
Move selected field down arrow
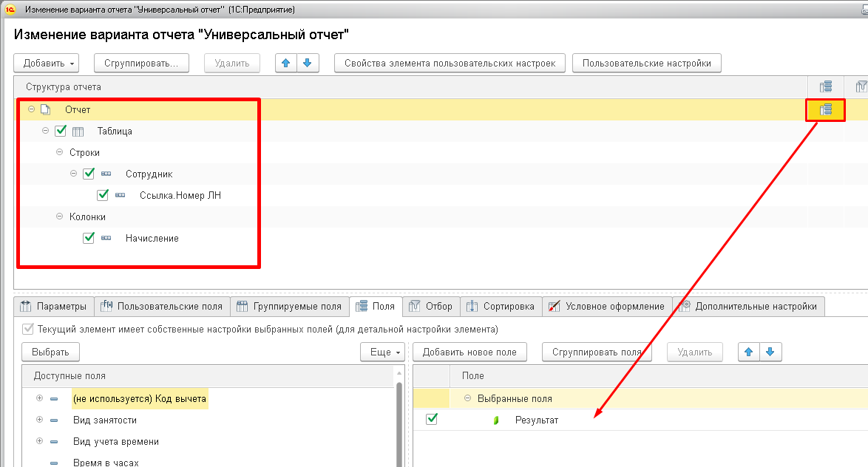click(x=770, y=352)
